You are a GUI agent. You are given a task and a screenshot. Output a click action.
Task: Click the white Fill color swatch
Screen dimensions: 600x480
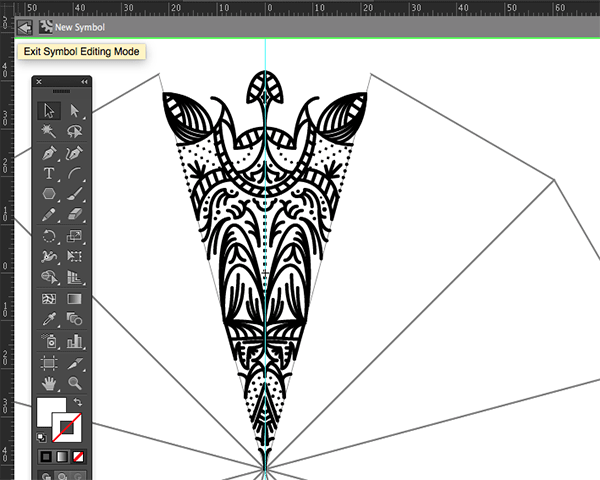coord(49,410)
